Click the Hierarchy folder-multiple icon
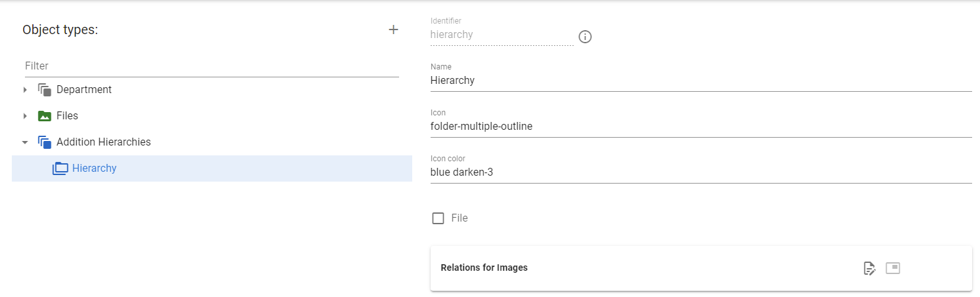The width and height of the screenshot is (980, 297). click(60, 168)
